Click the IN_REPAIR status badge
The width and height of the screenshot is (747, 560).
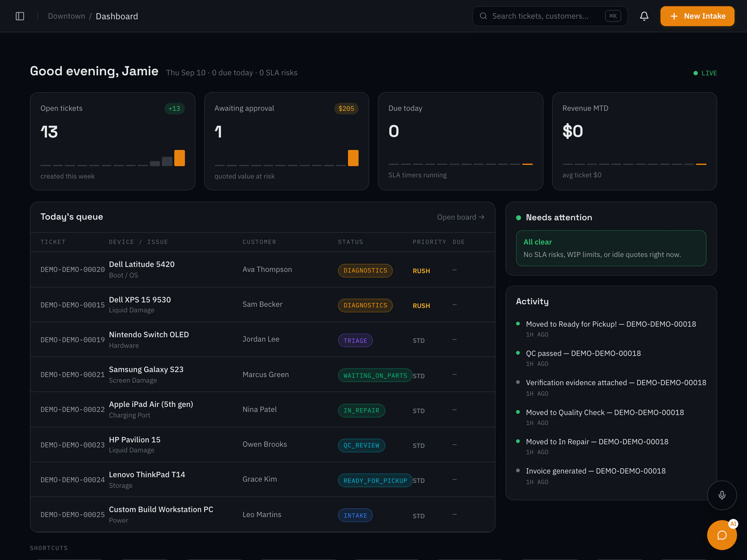(x=361, y=411)
